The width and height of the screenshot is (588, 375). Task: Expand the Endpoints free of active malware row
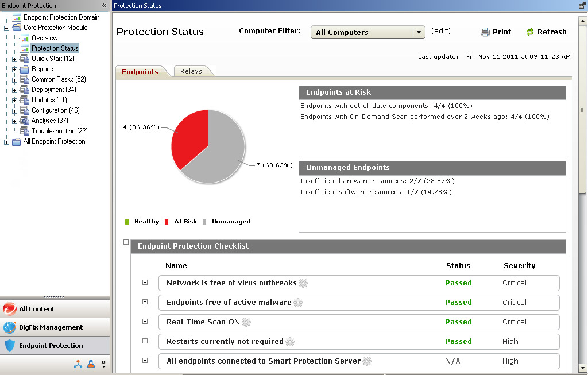(145, 302)
